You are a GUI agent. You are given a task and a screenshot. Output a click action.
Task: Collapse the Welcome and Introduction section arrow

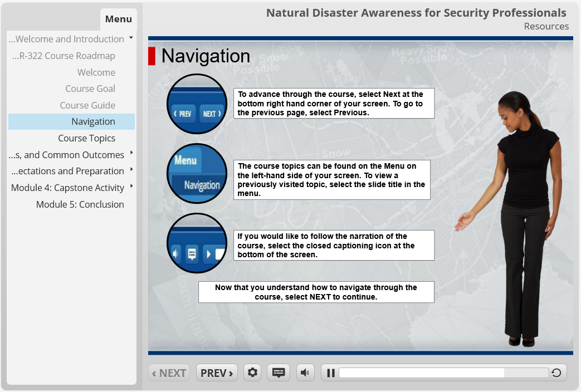click(x=131, y=37)
